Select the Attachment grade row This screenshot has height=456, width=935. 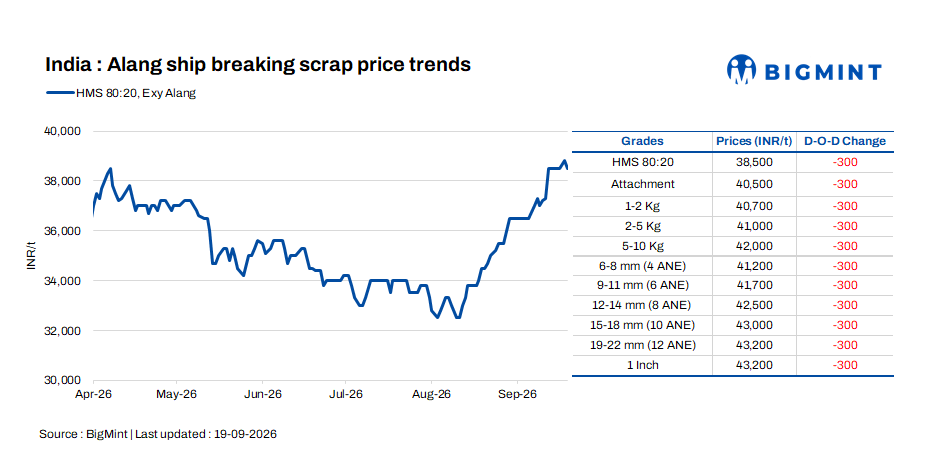click(733, 184)
